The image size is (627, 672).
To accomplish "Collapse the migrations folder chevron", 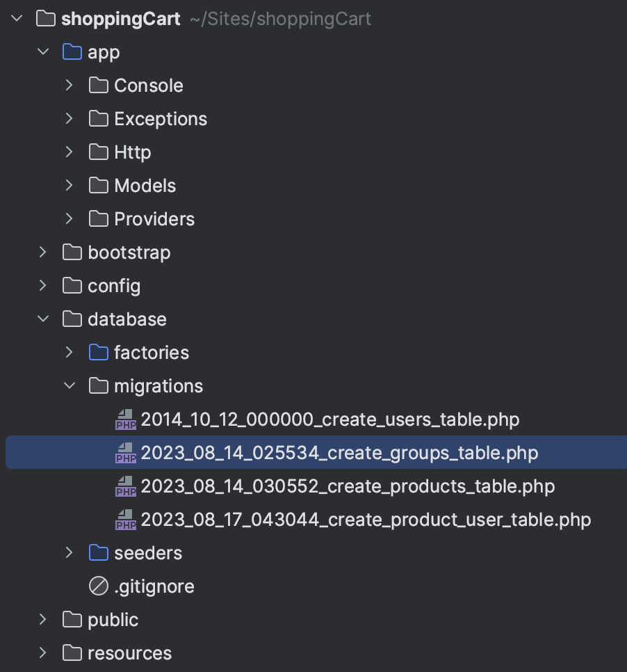I will [70, 386].
